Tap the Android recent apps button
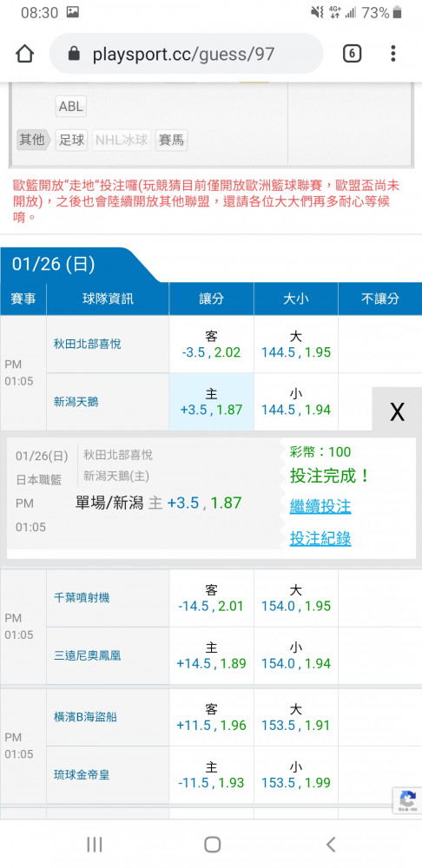 95,844
